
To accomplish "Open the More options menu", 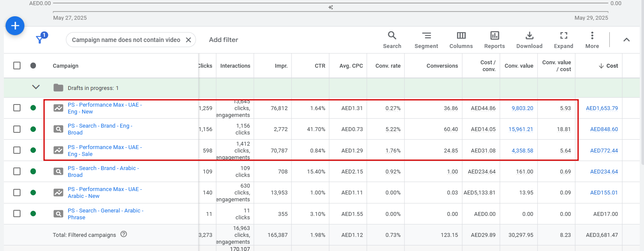I will 592,40.
